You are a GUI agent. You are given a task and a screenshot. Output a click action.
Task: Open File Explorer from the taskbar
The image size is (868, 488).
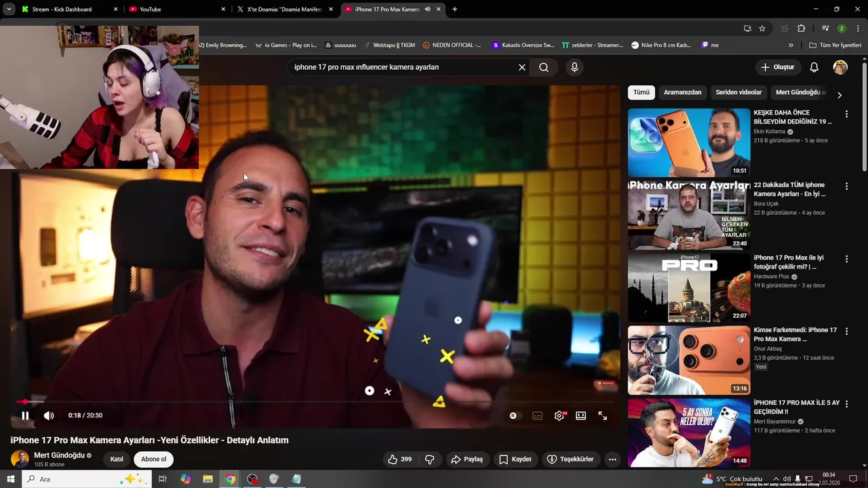pos(208,479)
